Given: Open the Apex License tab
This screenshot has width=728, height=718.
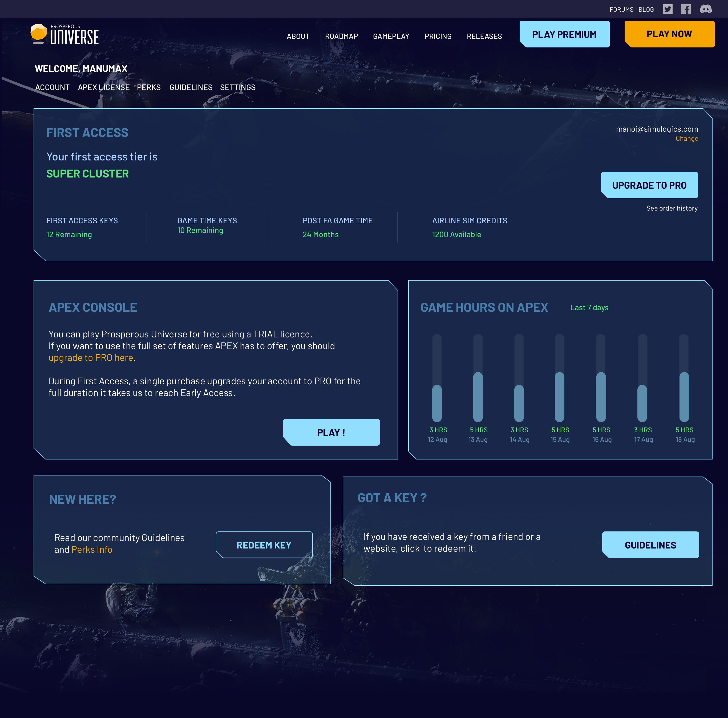Looking at the screenshot, I should pos(104,87).
